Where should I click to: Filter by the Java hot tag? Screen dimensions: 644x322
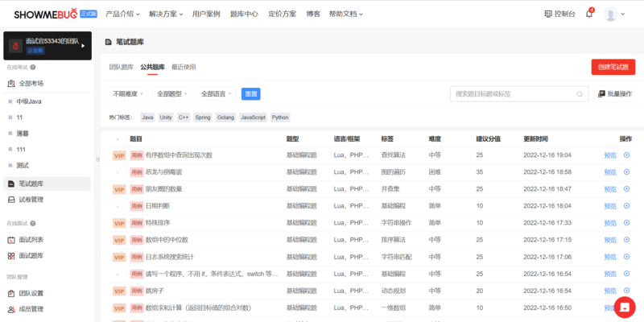click(x=147, y=118)
